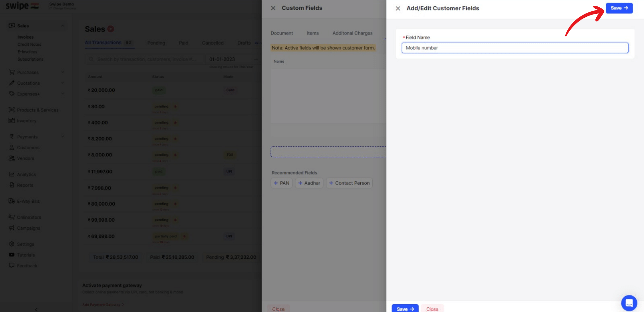Click Close in the Add/Edit Customer Fields footer
The image size is (644, 312).
point(432,308)
